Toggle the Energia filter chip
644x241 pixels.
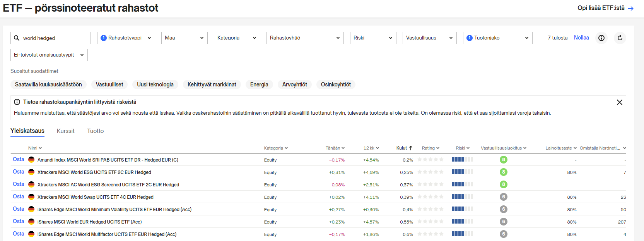(259, 84)
